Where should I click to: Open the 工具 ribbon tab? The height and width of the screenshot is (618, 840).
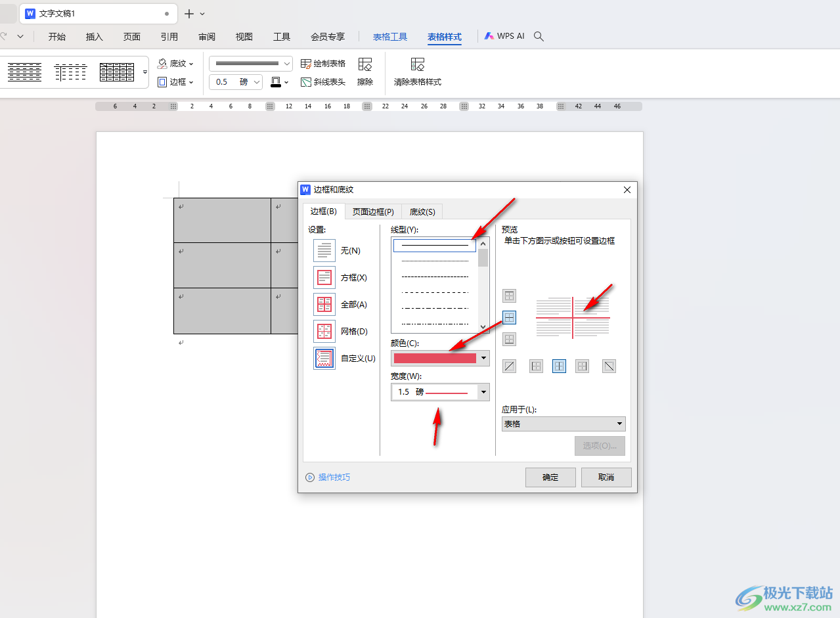click(282, 37)
